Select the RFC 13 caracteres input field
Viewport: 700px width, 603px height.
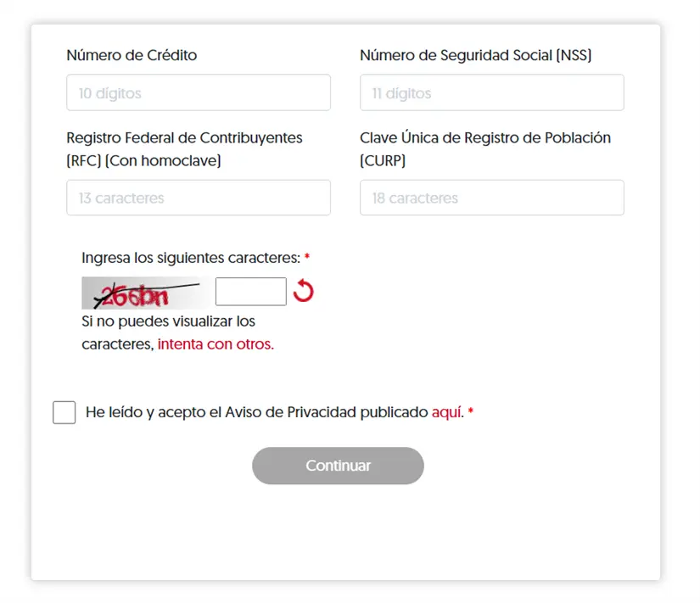point(199,198)
